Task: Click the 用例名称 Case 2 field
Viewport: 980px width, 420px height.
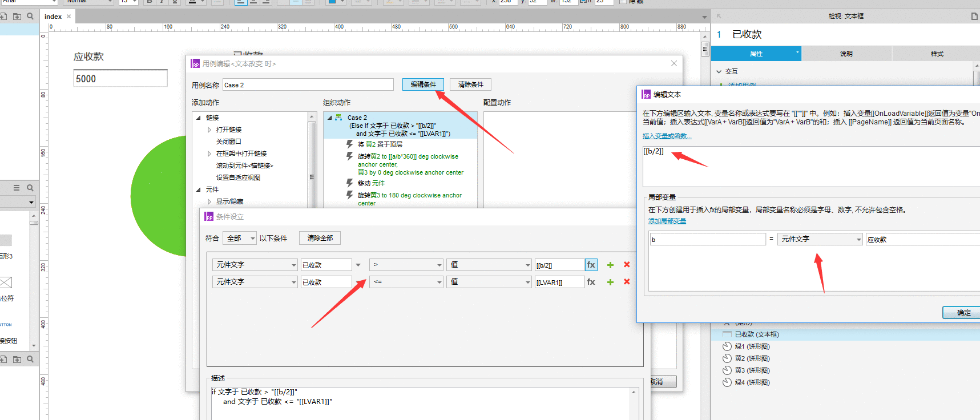Action: click(308, 85)
